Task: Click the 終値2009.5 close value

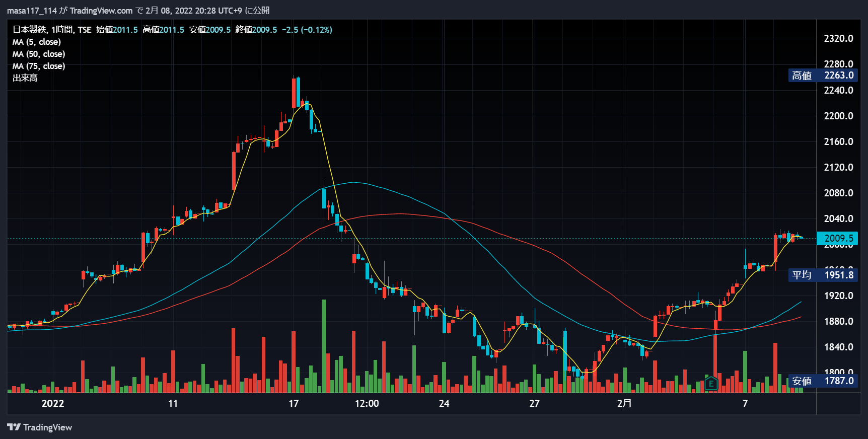Action: (256, 30)
